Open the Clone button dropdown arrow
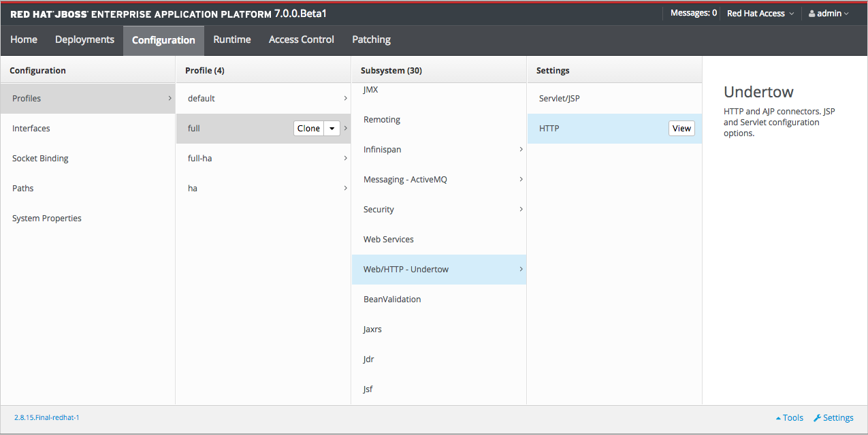The height and width of the screenshot is (435, 868). click(x=332, y=129)
